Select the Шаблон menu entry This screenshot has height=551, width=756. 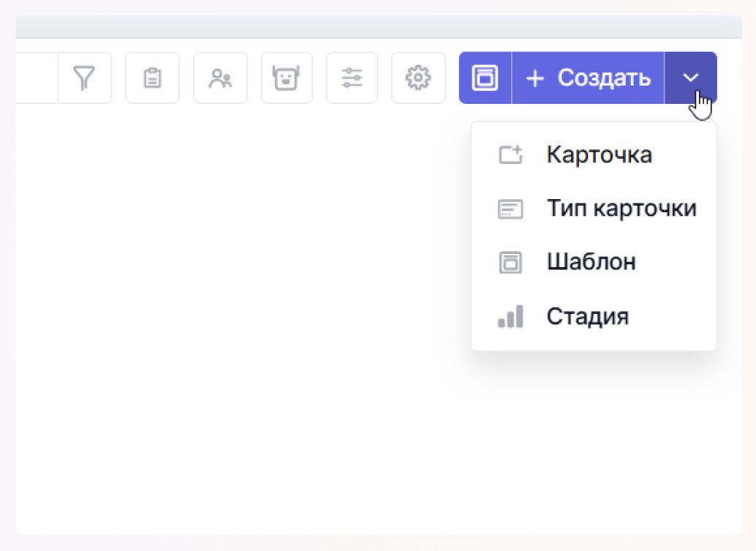pyautogui.click(x=591, y=262)
